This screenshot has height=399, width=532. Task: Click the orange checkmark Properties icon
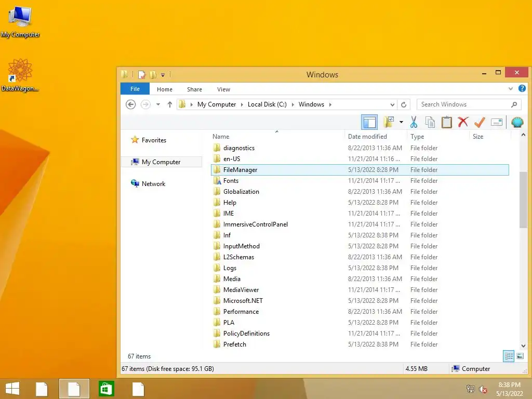point(480,122)
